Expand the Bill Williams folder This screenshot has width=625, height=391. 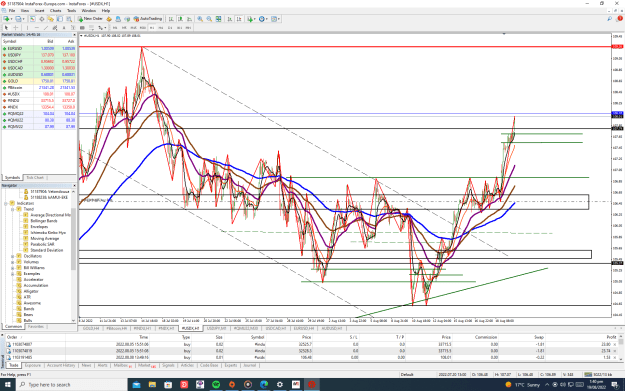pos(12,268)
